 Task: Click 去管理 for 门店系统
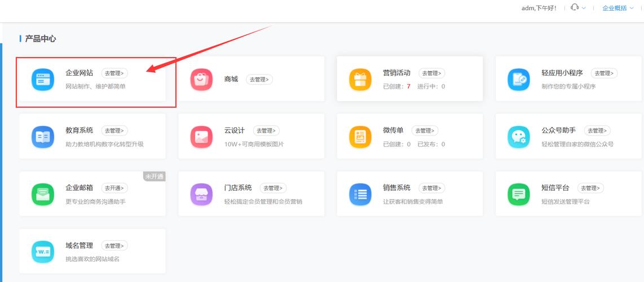(273, 188)
